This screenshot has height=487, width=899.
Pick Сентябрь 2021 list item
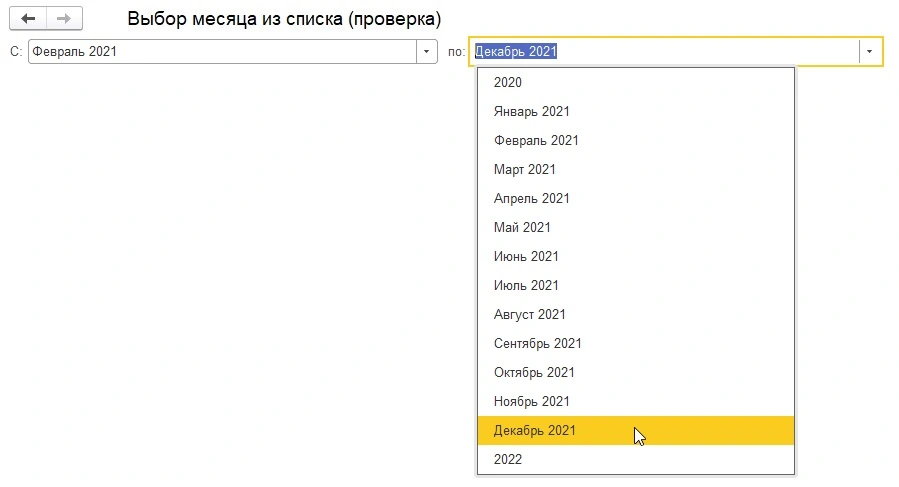tap(538, 344)
